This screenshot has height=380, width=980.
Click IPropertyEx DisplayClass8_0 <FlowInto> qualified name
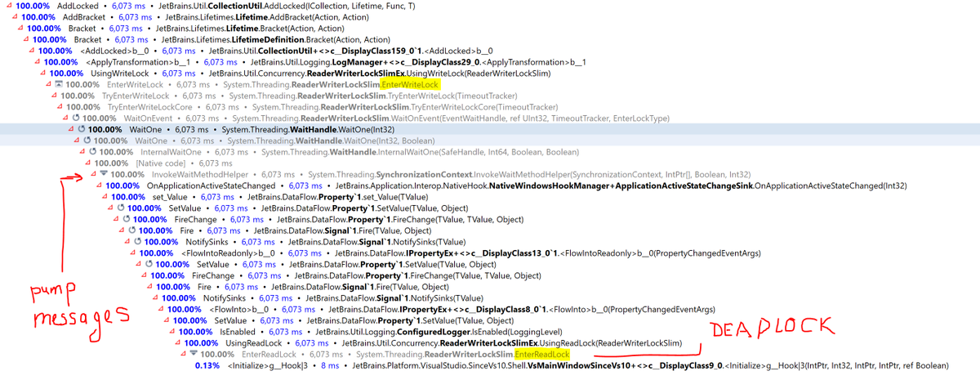[522, 309]
